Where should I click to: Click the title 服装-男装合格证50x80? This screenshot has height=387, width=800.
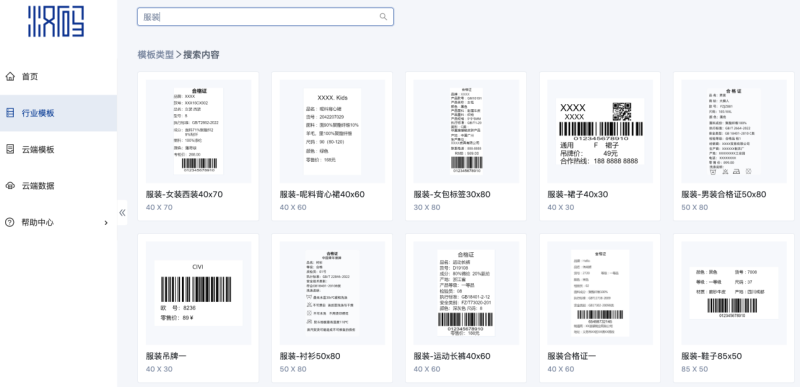point(724,194)
